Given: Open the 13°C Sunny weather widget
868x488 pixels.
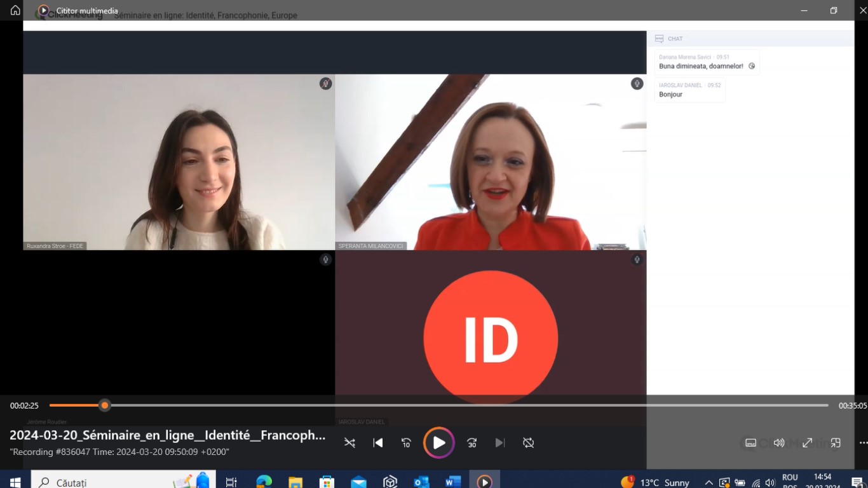Looking at the screenshot, I should [656, 482].
